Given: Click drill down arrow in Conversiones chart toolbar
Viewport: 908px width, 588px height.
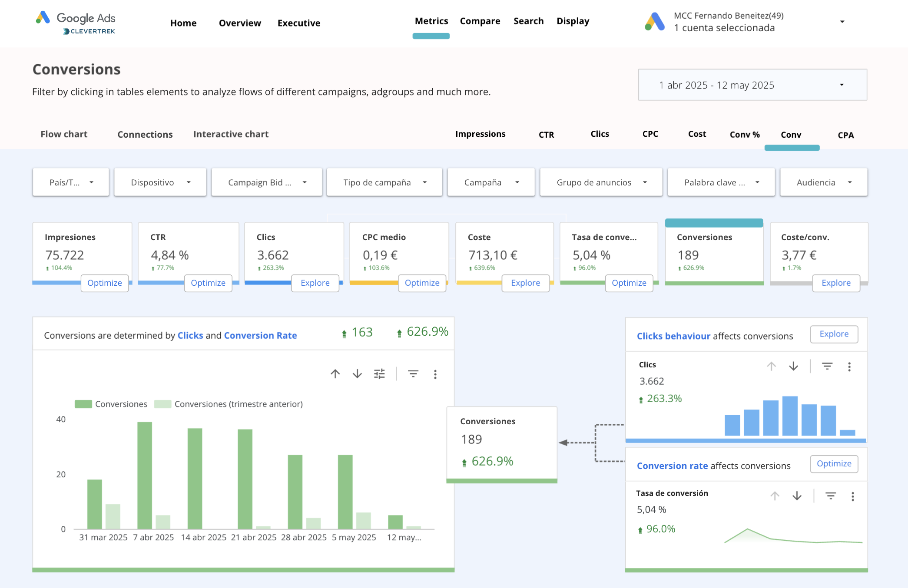Looking at the screenshot, I should pyautogui.click(x=357, y=374).
